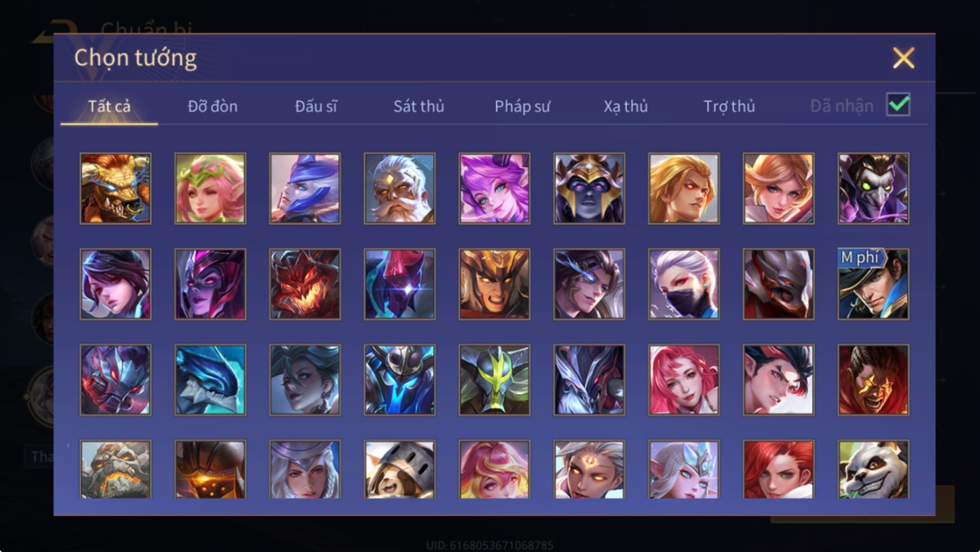980x552 pixels.
Task: Select the green-eyed plague doctor hero
Action: pos(873,188)
